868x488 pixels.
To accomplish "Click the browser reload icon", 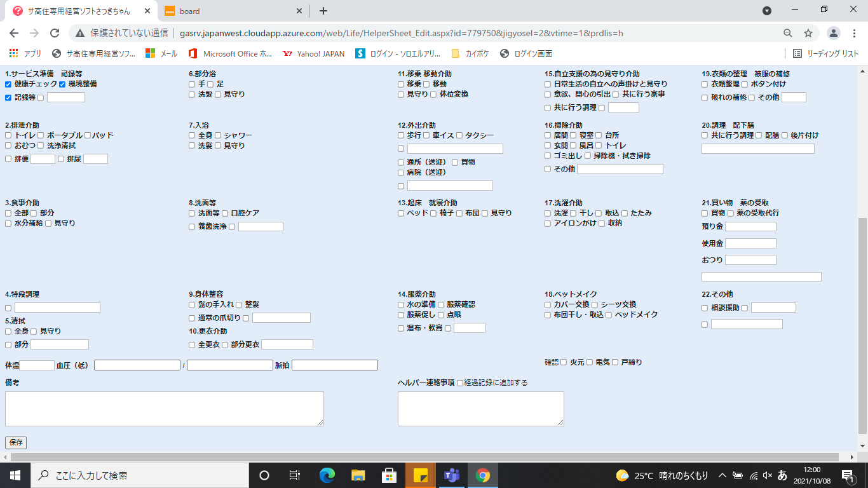I will (x=55, y=33).
